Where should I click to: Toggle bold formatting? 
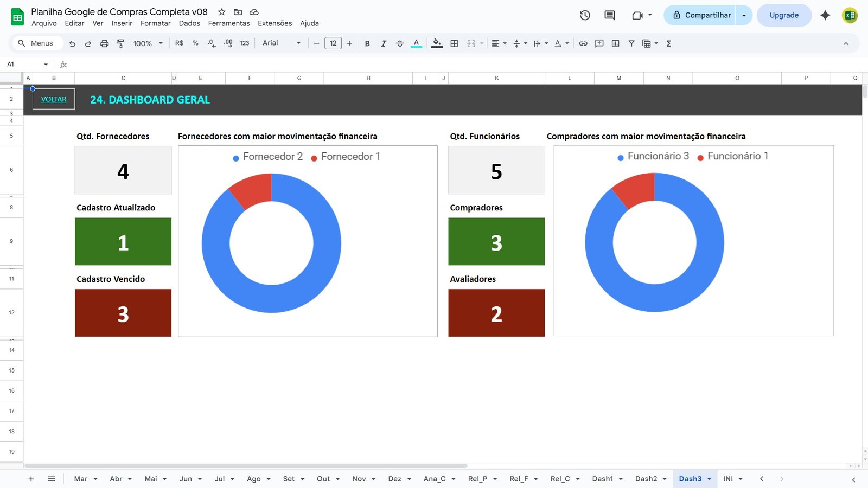pyautogui.click(x=367, y=43)
